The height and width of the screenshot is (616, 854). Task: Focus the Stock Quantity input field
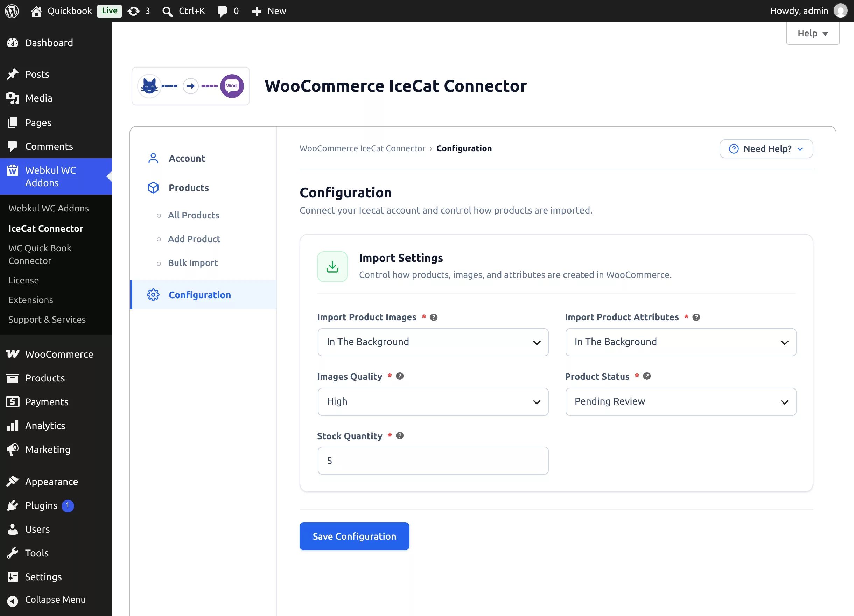click(x=433, y=461)
